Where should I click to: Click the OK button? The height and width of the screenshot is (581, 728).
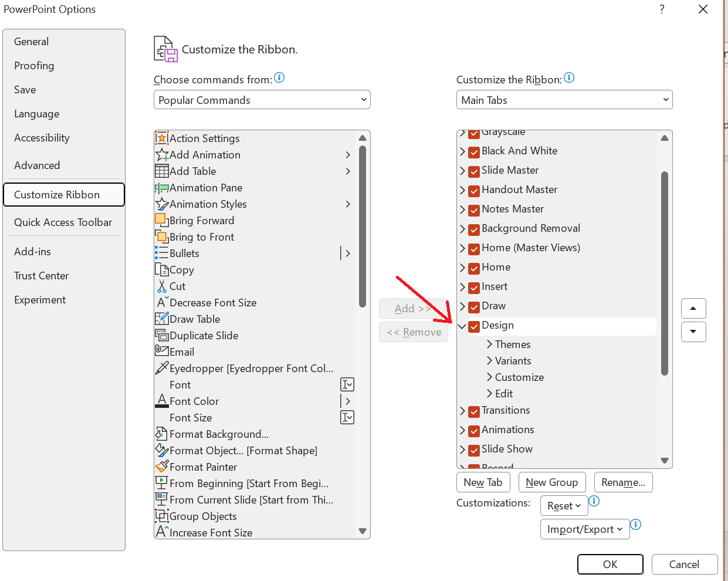(610, 564)
